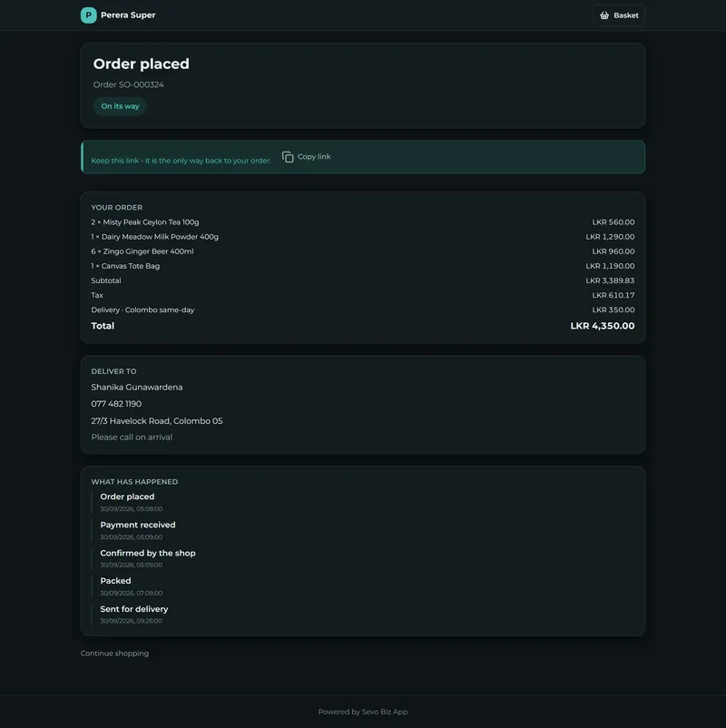
Task: Go to Continue shopping
Action: (x=114, y=654)
